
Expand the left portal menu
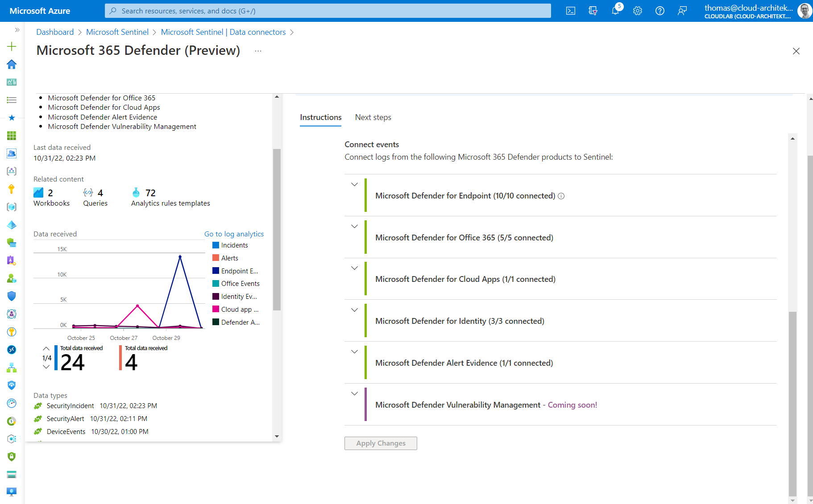17,30
